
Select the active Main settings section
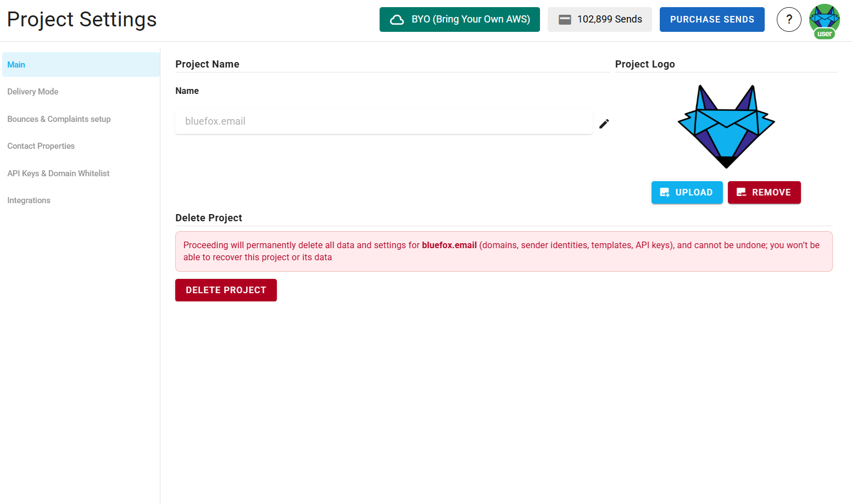tap(16, 64)
